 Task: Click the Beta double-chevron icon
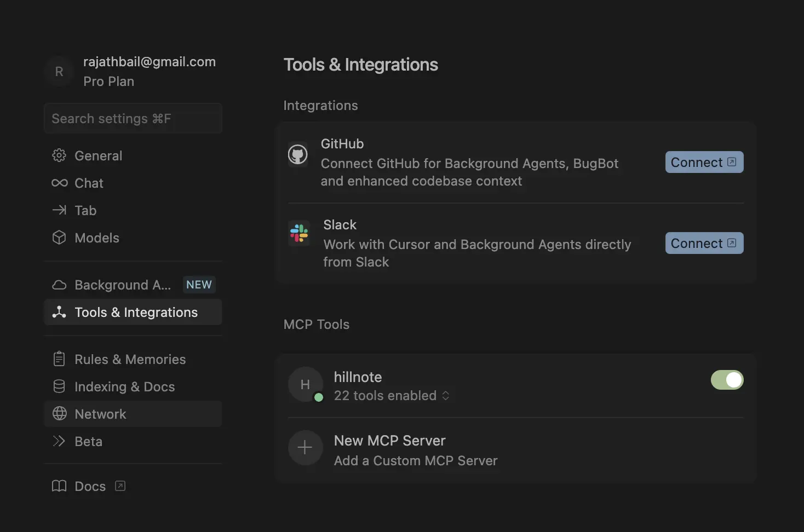point(59,441)
